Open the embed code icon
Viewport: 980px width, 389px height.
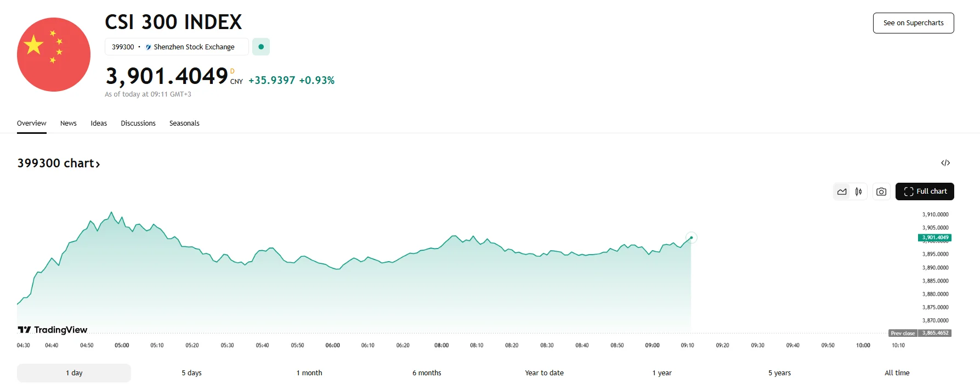(945, 163)
